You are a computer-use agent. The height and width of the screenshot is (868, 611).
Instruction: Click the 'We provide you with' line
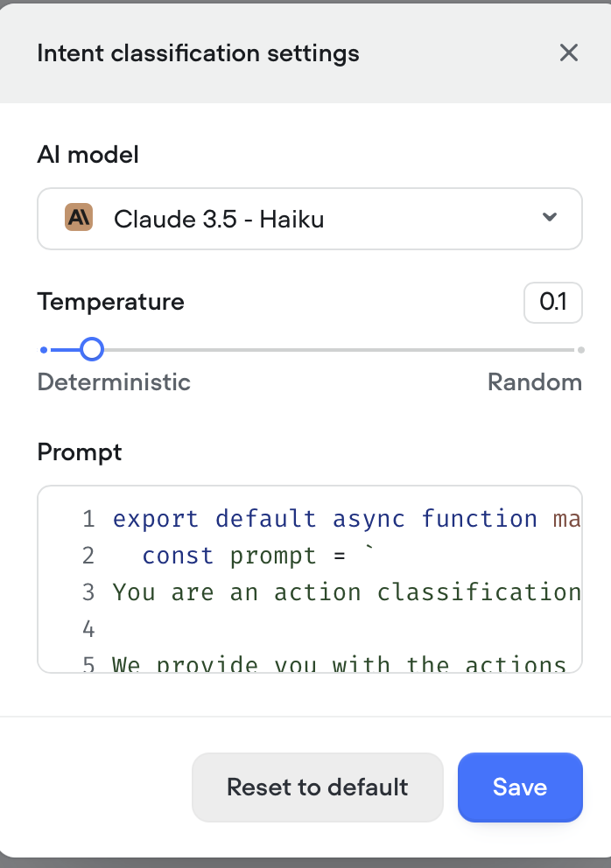339,663
